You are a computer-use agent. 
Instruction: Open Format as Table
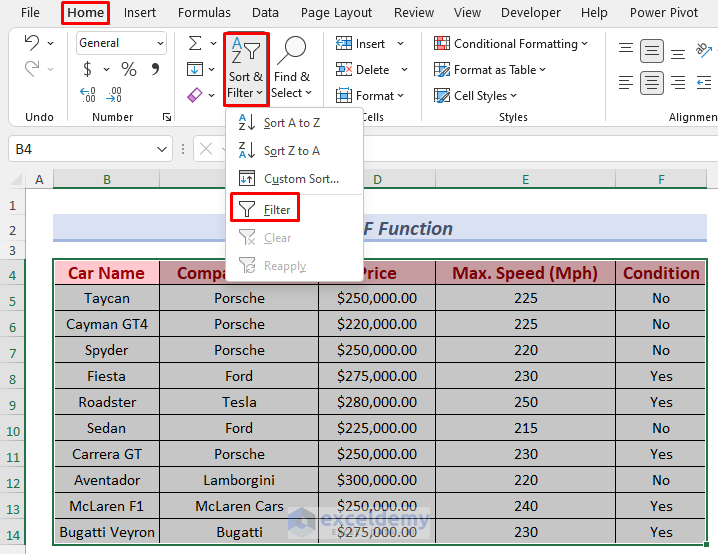[x=490, y=70]
